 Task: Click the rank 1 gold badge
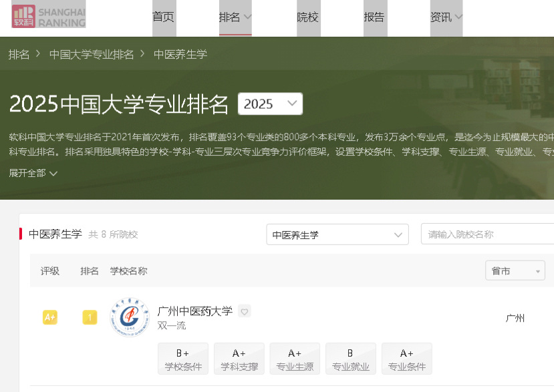pos(90,318)
